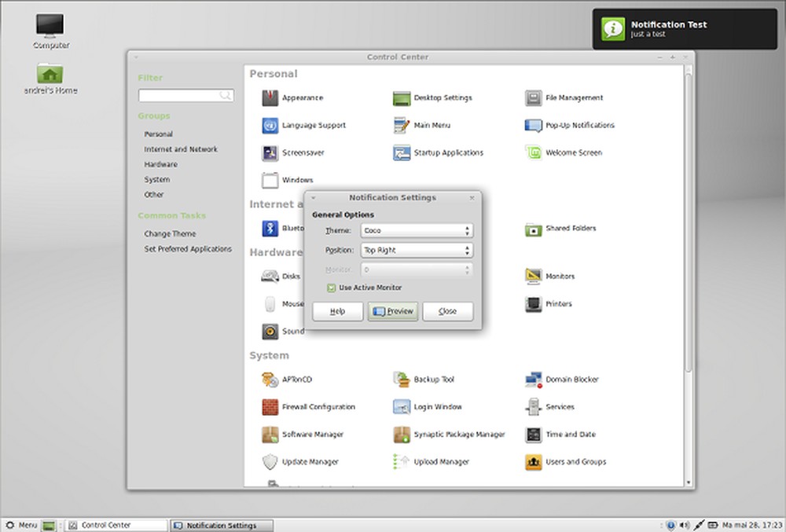Select the Hardware group in sidebar

pyautogui.click(x=160, y=164)
